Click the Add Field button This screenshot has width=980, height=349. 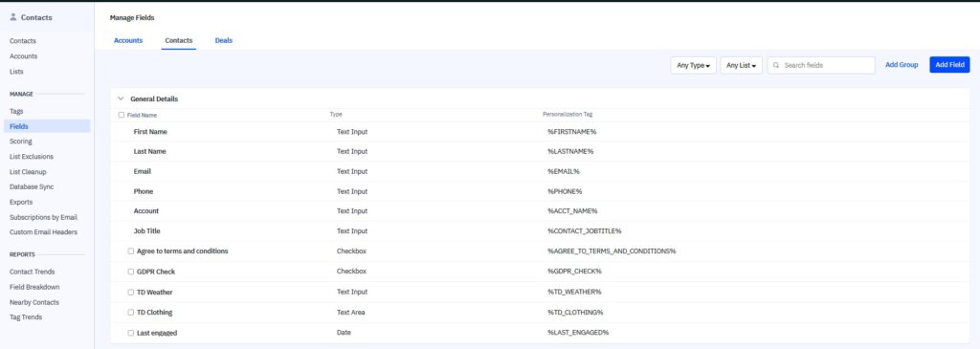point(949,65)
